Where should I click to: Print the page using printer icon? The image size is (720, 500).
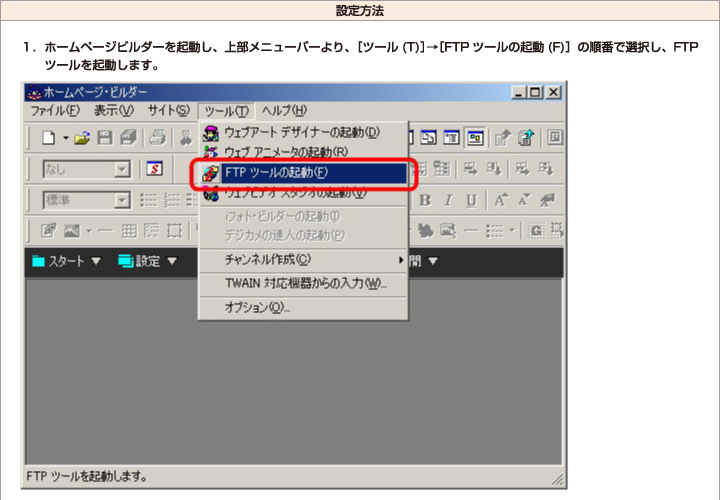tap(158, 138)
